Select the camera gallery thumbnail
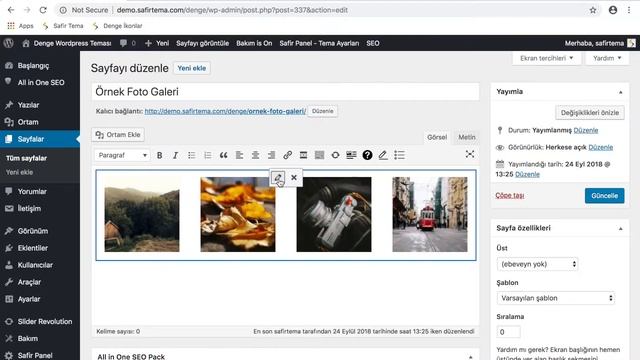The image size is (640, 360). pos(334,214)
